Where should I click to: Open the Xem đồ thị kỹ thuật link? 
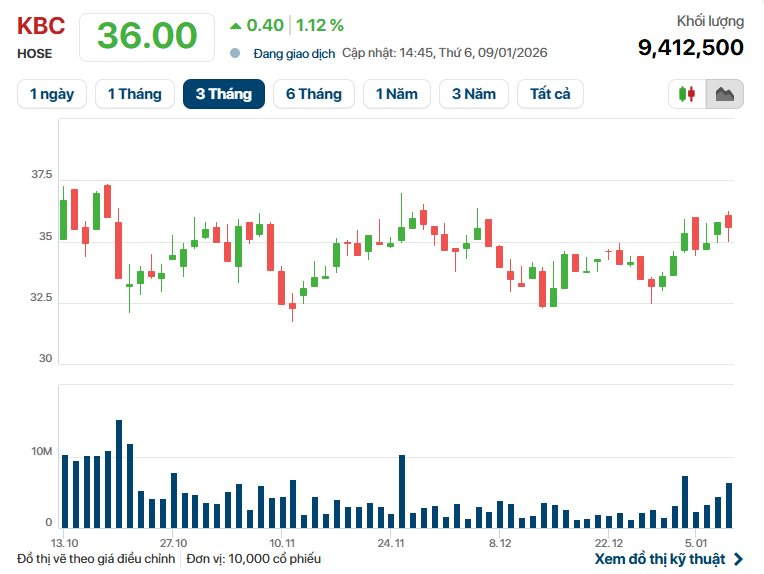tap(660, 559)
